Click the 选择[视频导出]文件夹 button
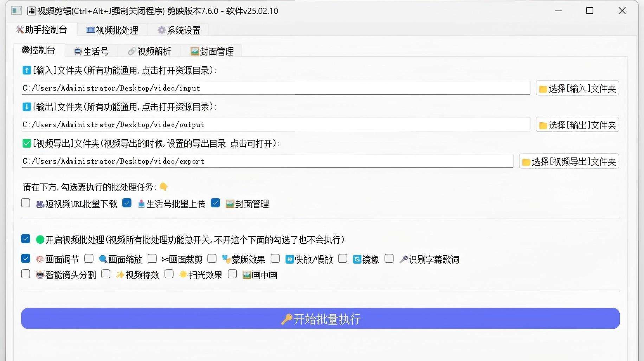Image resolution: width=644 pixels, height=361 pixels. (x=569, y=162)
